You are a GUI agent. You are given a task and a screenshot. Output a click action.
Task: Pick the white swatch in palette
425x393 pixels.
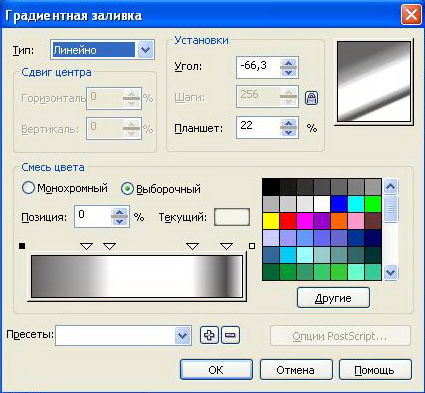322,204
